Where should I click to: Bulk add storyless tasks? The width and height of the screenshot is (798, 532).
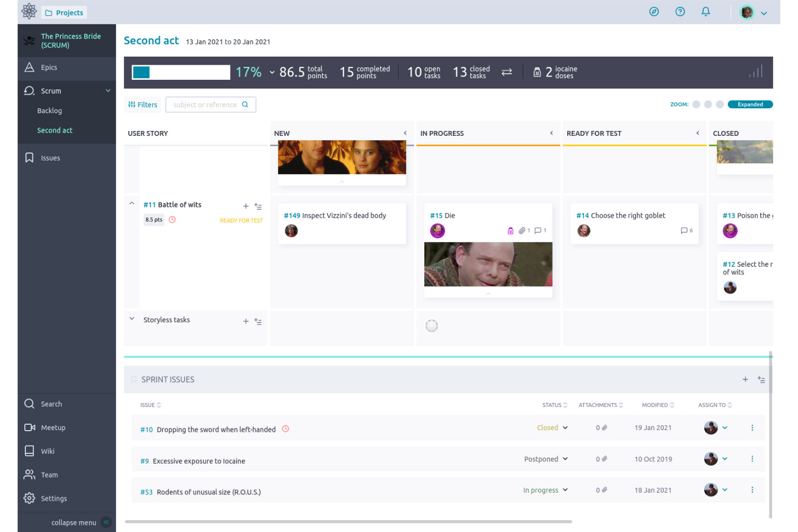(258, 321)
